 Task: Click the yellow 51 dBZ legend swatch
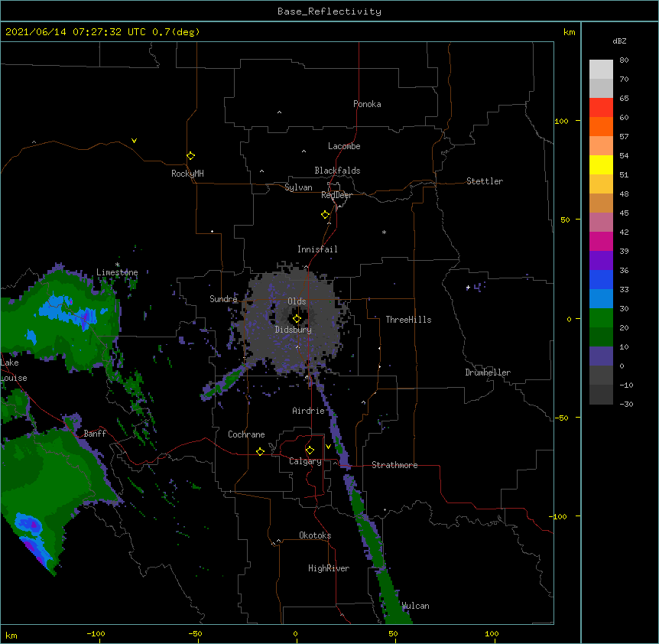pyautogui.click(x=601, y=164)
